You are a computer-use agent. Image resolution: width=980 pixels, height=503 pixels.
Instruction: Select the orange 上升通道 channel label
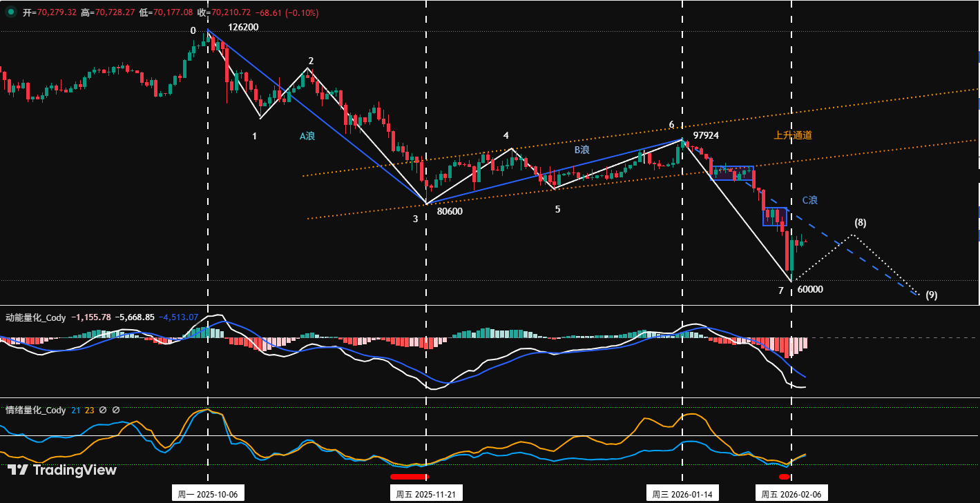(x=793, y=135)
